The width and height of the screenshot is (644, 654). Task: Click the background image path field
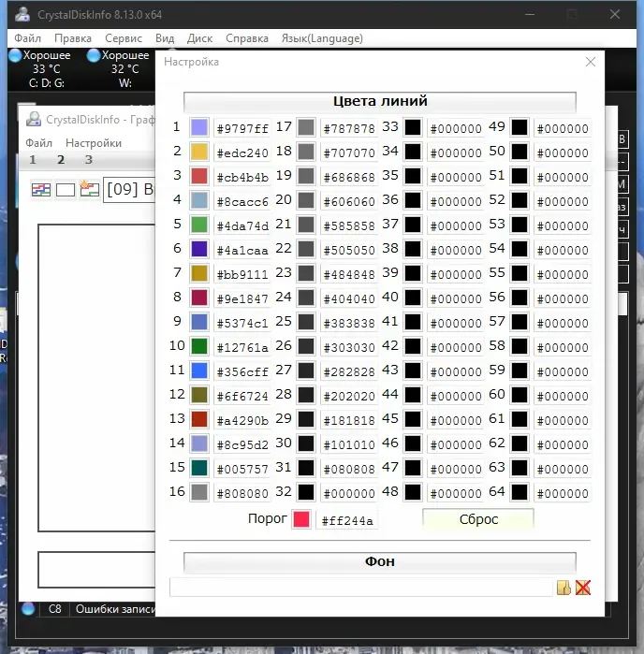point(361,588)
